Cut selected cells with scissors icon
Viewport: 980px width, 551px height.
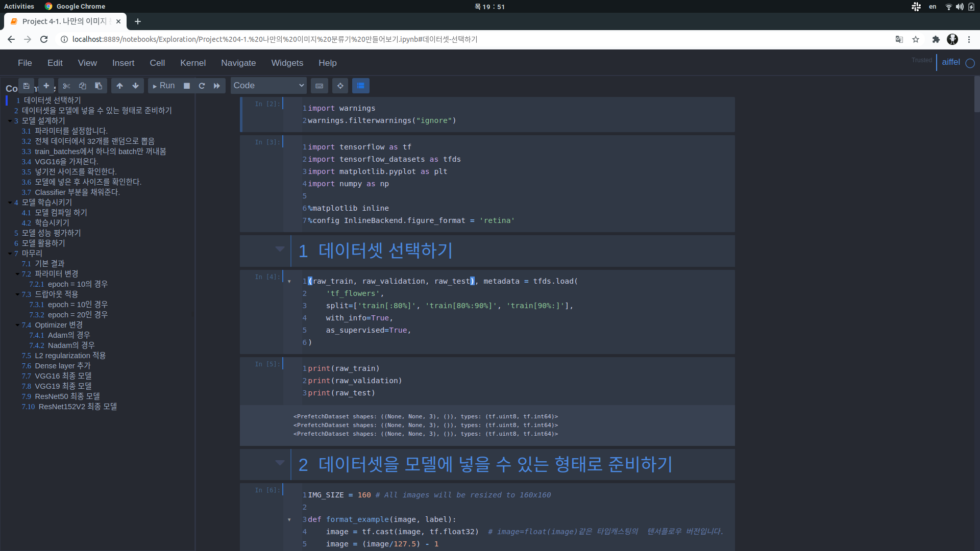click(66, 86)
